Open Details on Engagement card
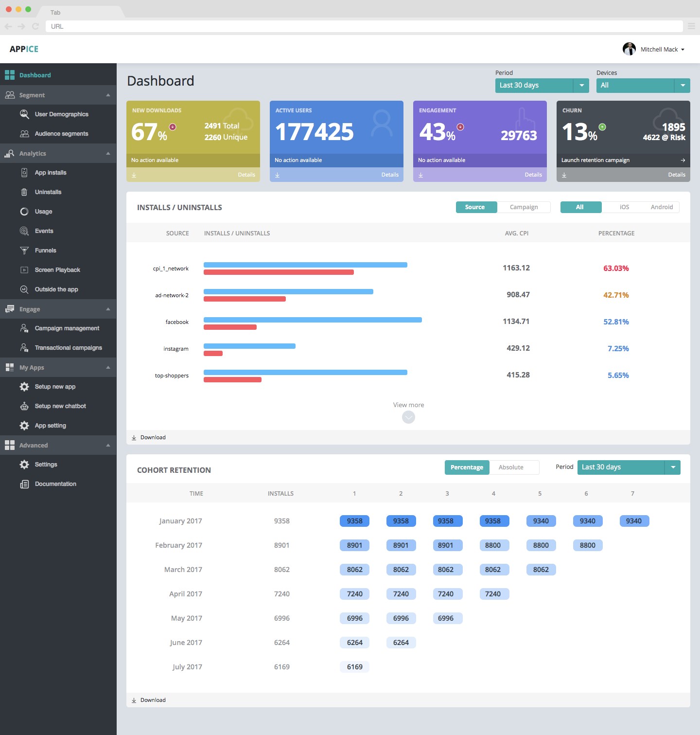Screen dimensions: 700x735 (x=533, y=175)
